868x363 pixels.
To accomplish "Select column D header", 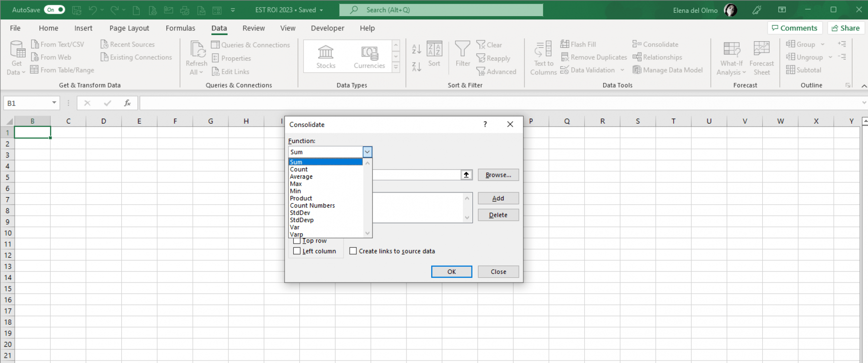I will point(103,121).
